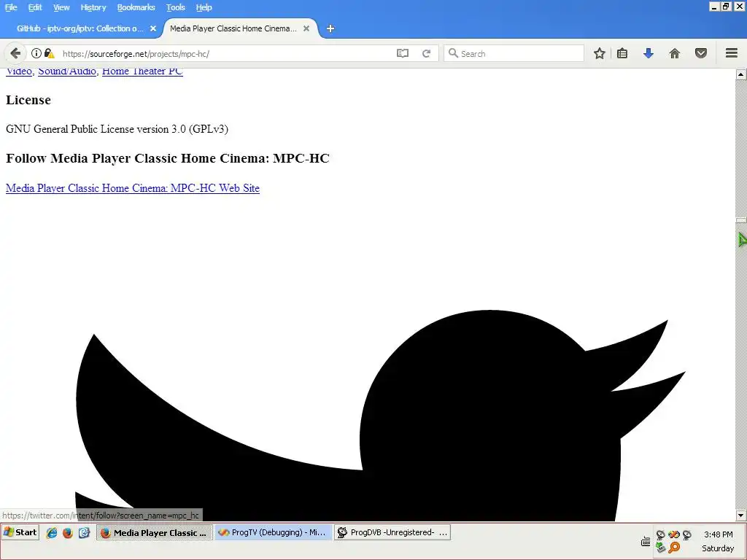Click the green network tray icon
This screenshot has width=747, height=560.
coord(660,548)
